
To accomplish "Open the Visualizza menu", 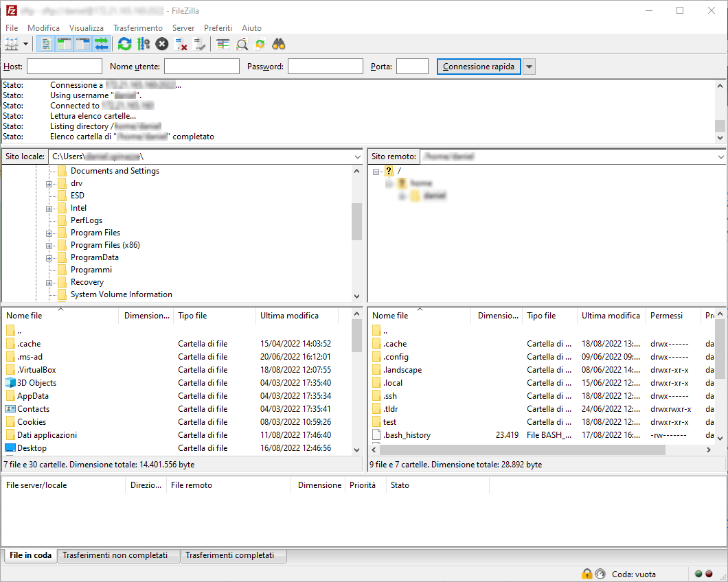I will point(87,28).
